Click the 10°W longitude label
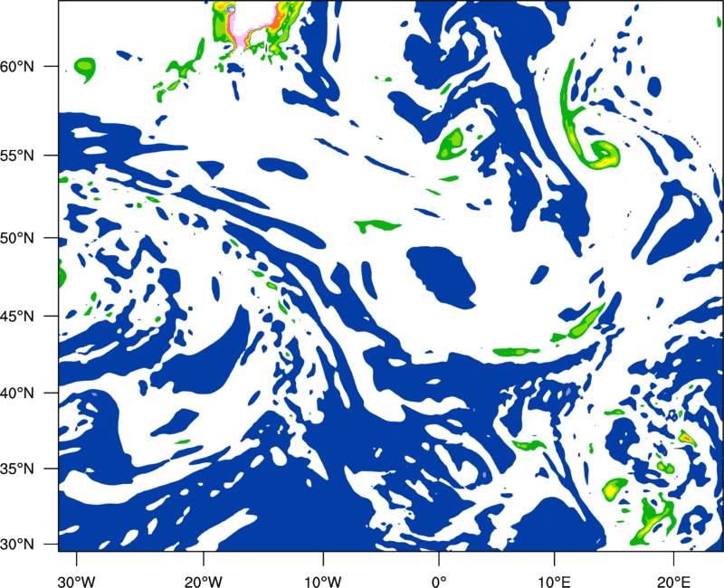Screen dimensions: 724x588 point(323,582)
